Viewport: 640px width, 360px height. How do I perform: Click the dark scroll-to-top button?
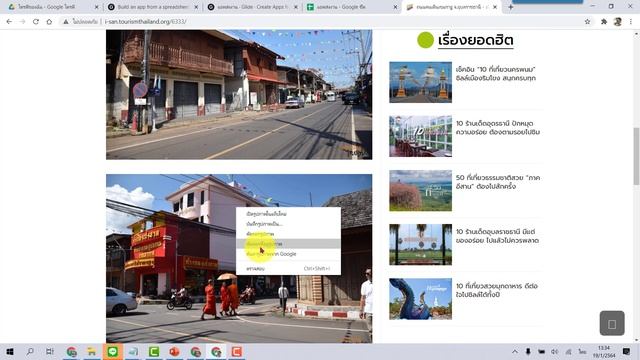[x=612, y=323]
